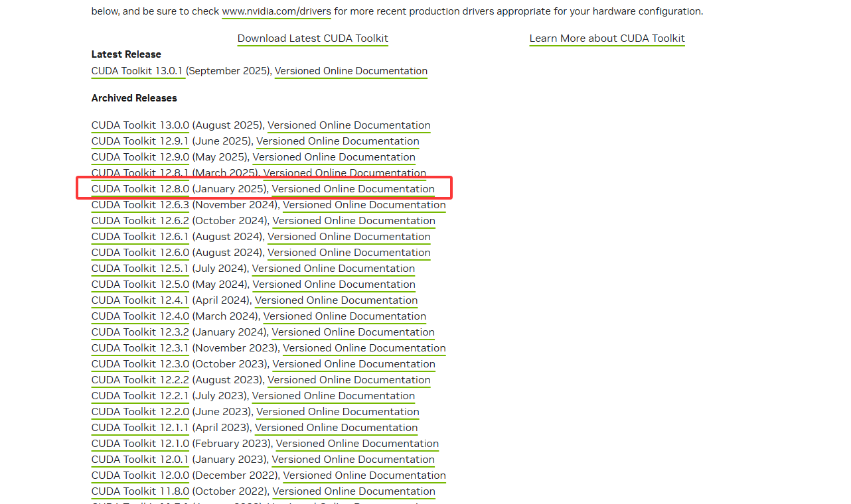Open CUDA Toolkit 13.0.0 archive link
Viewport: 851px width, 504px height.
140,125
